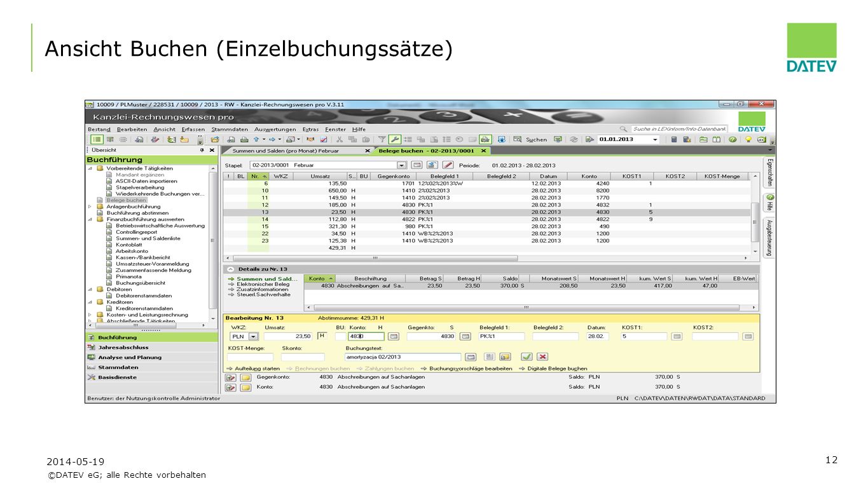Click the Suchen toolbar button
Image resolution: width=868 pixels, height=488 pixels.
coord(530,139)
